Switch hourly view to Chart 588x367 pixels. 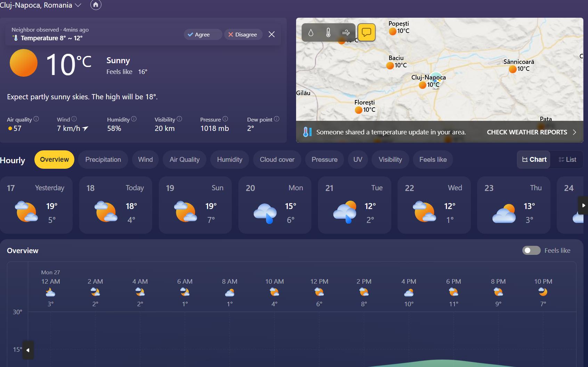(534, 160)
